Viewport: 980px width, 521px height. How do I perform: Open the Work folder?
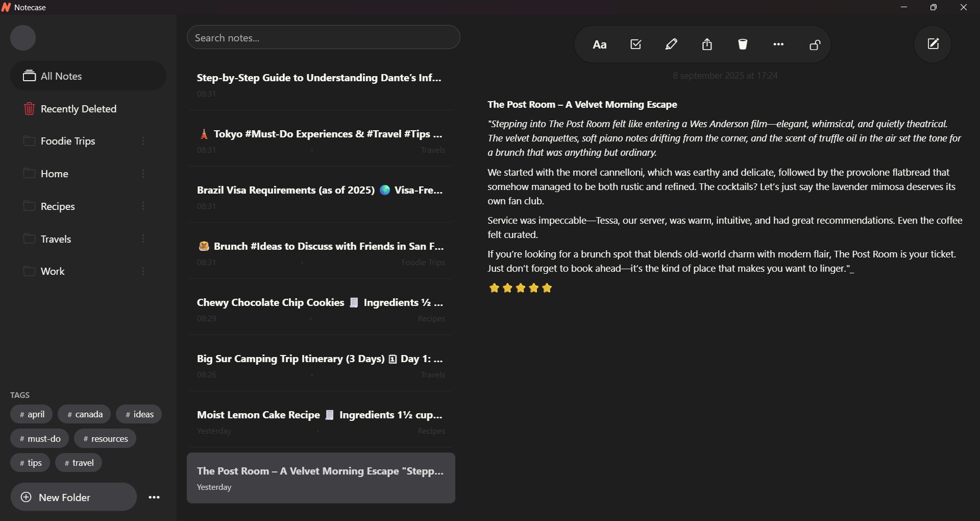pyautogui.click(x=88, y=271)
